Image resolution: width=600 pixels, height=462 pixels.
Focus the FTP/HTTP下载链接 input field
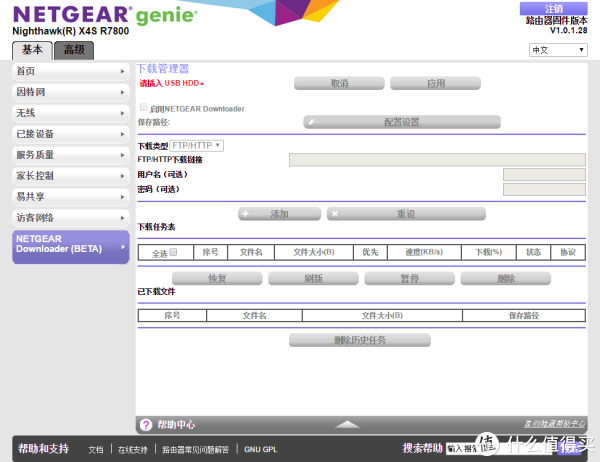(437, 160)
